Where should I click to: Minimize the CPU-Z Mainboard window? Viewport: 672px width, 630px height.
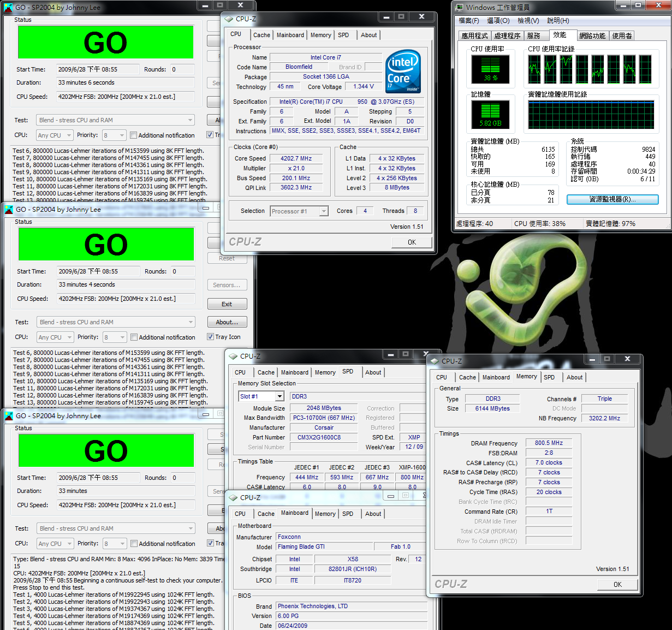[390, 496]
